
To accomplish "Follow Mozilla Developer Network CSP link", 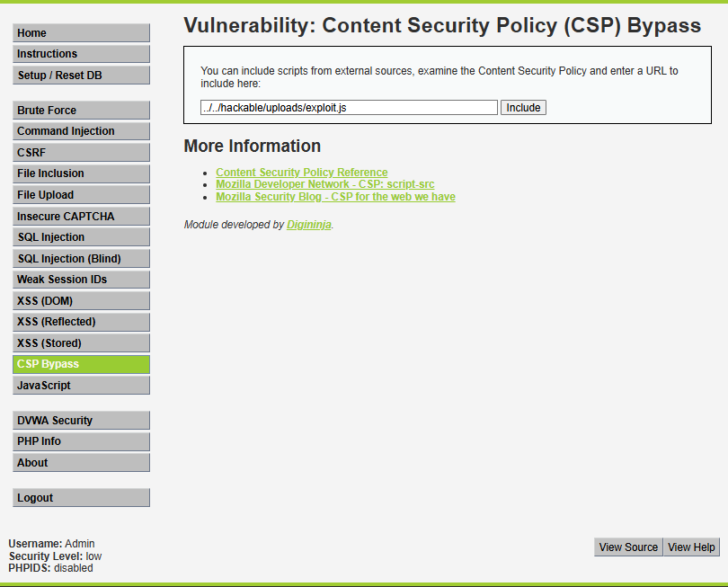I will (324, 184).
